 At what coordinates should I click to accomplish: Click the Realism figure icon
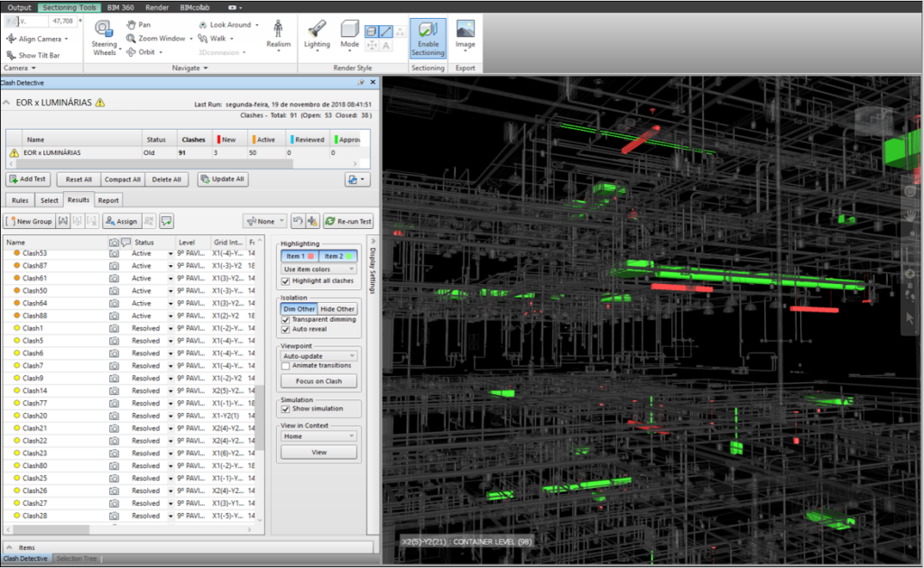pyautogui.click(x=278, y=29)
